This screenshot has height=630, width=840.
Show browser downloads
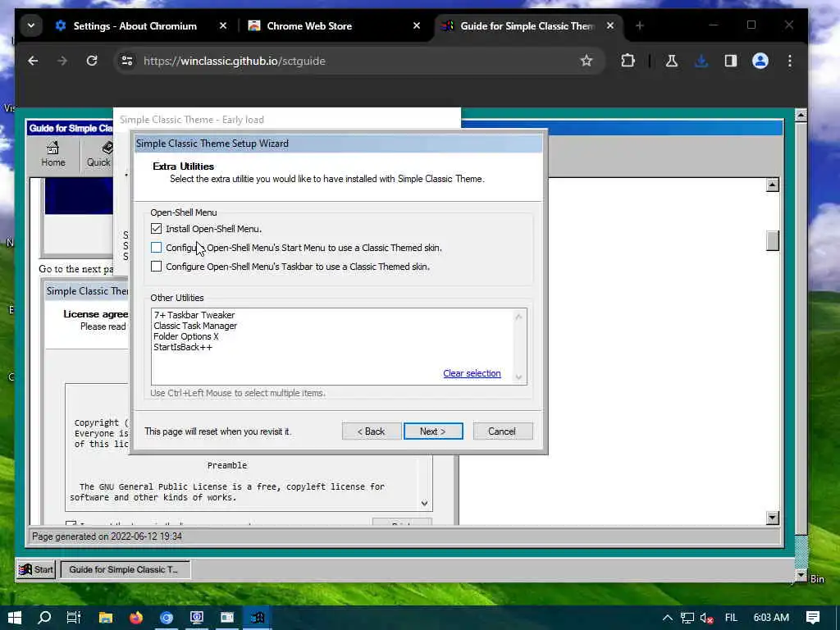(x=701, y=61)
